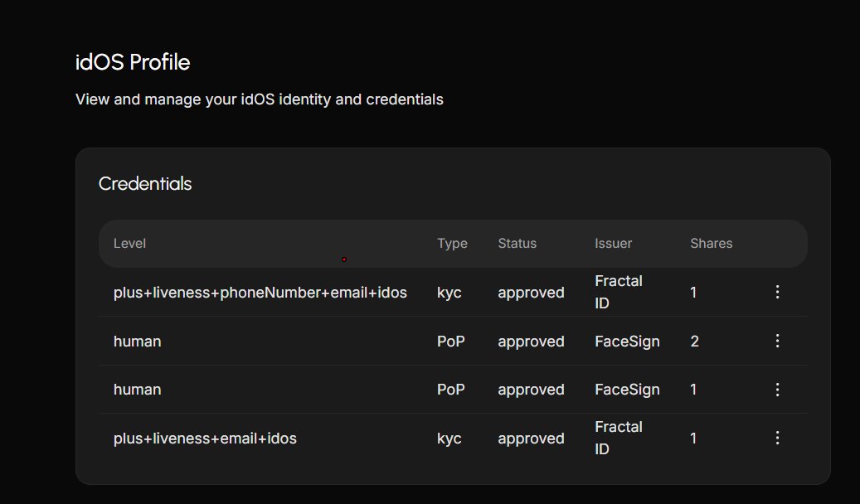Click the Issuer column header
860x504 pixels.
pyautogui.click(x=613, y=244)
